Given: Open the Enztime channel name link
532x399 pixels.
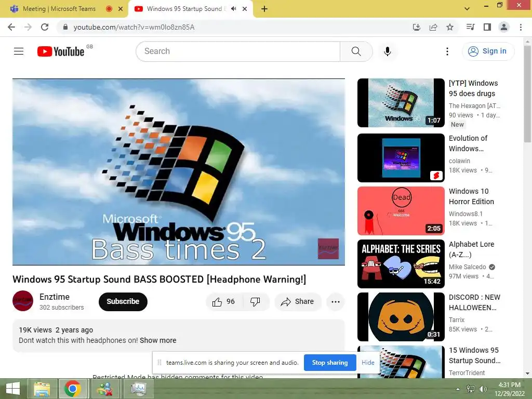Looking at the screenshot, I should coord(54,297).
